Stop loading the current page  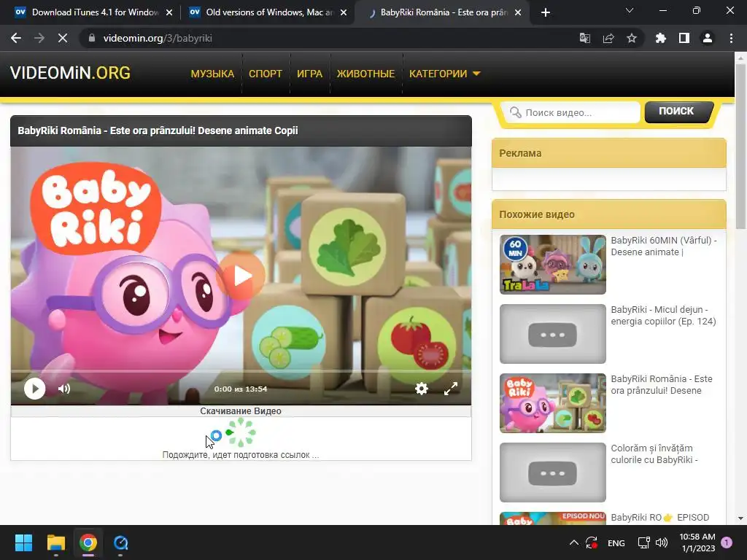tap(63, 38)
